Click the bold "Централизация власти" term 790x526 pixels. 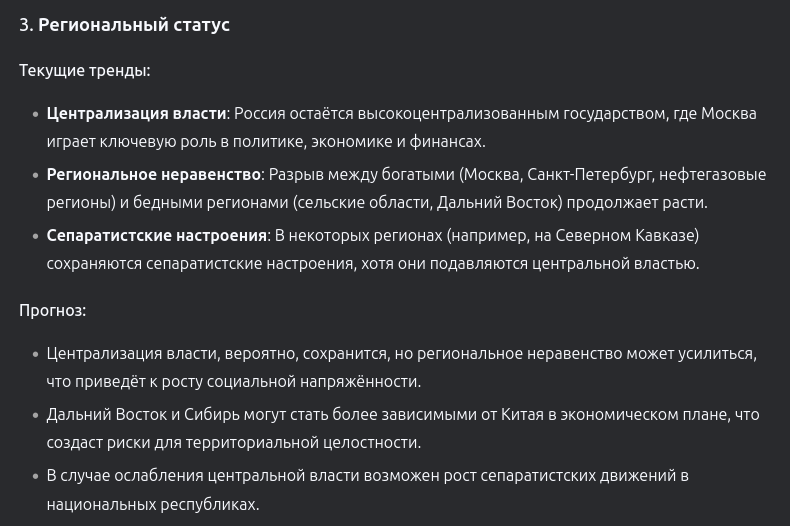(136, 113)
